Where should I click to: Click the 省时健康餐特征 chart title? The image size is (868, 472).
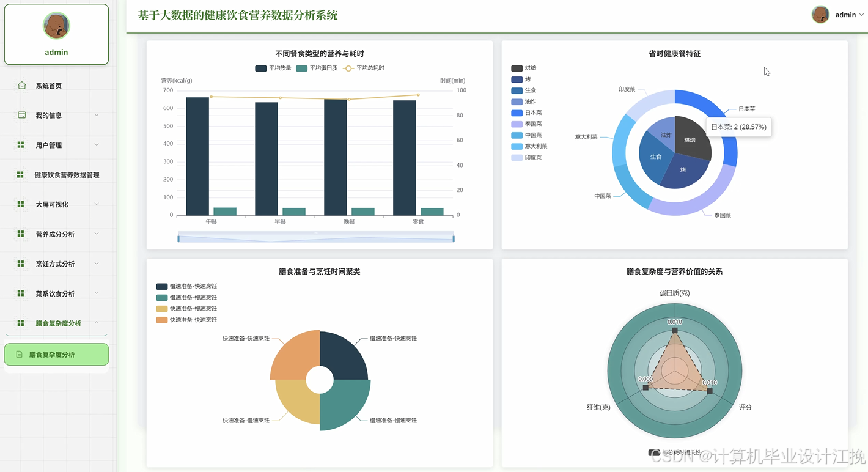coord(675,54)
